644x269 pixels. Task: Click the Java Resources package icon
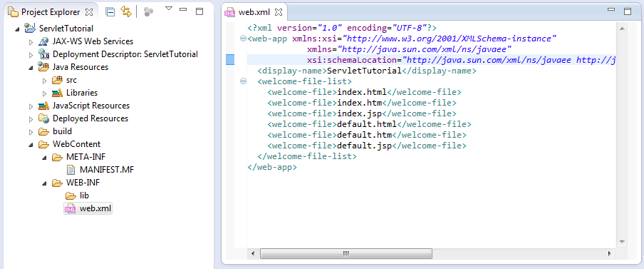[x=43, y=66]
